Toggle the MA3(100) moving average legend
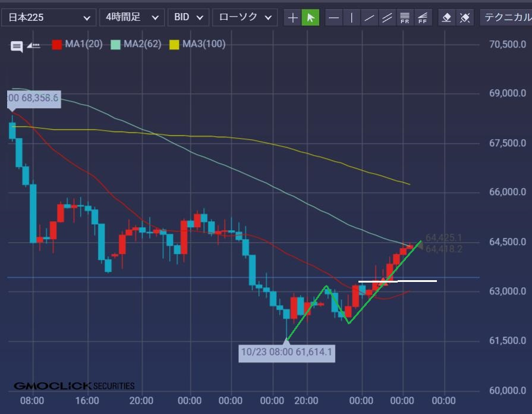 click(197, 44)
